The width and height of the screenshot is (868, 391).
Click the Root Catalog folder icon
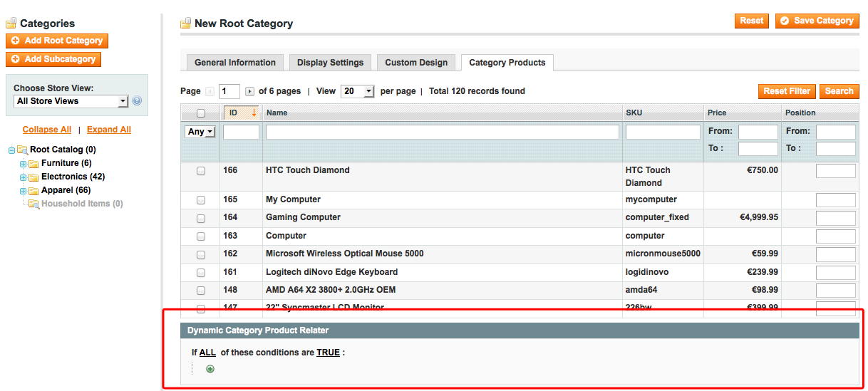(x=22, y=150)
